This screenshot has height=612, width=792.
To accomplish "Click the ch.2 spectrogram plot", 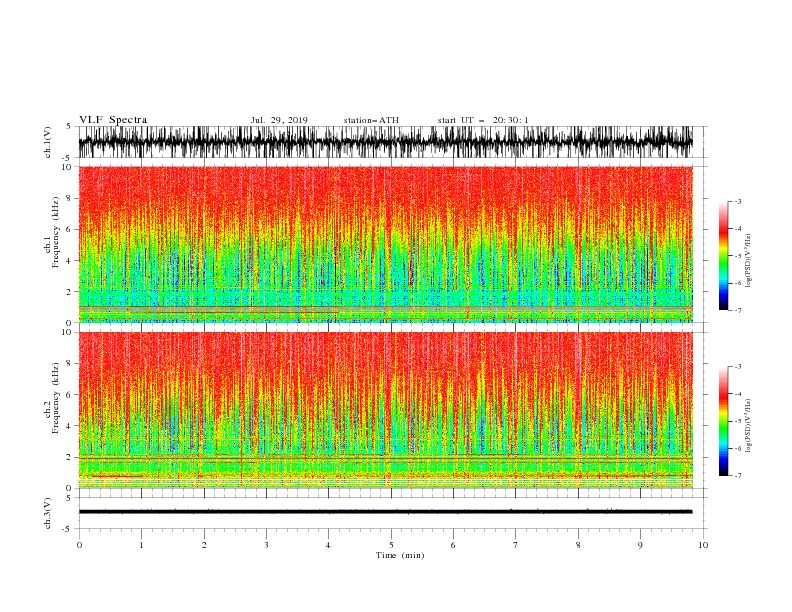I will [385, 410].
